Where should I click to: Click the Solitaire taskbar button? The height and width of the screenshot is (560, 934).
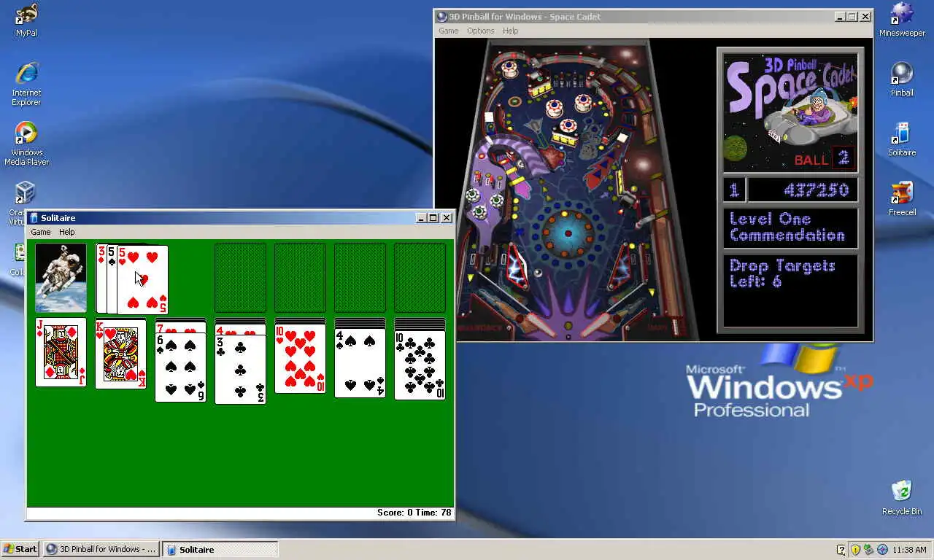click(x=220, y=549)
